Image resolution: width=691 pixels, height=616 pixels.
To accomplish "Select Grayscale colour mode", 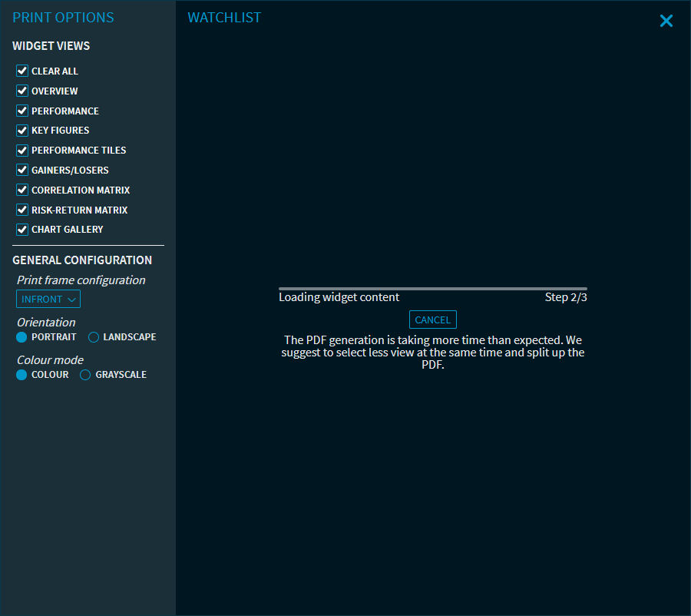I will click(x=85, y=375).
